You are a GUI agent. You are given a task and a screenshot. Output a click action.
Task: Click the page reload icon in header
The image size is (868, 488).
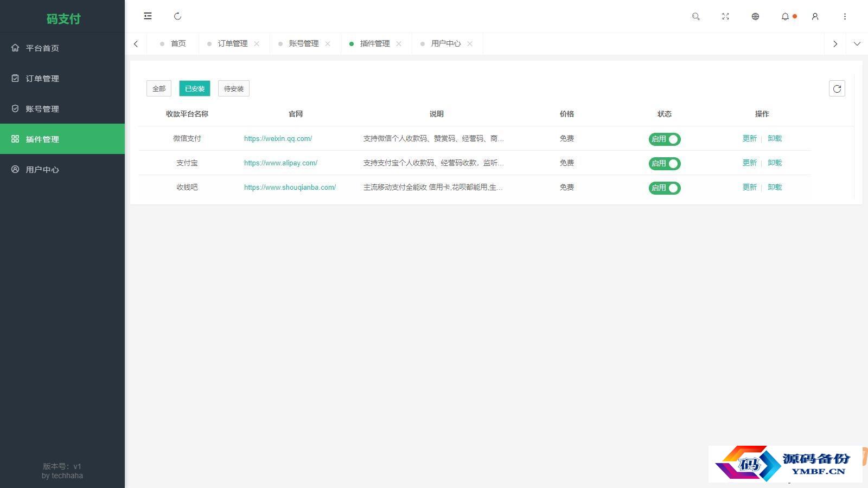[x=177, y=16]
